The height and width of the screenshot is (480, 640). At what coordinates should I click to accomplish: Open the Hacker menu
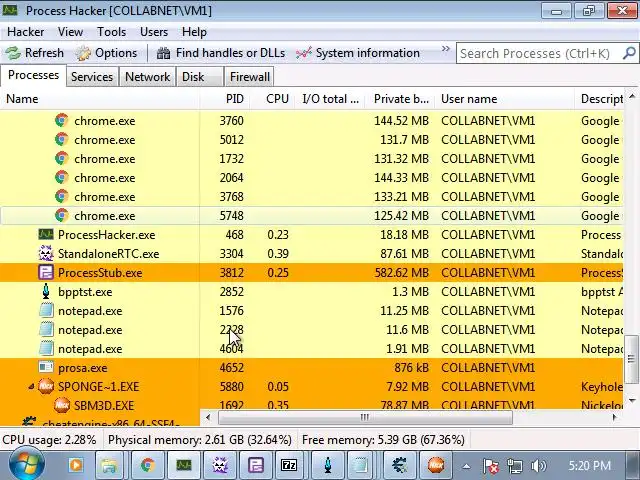(x=26, y=32)
